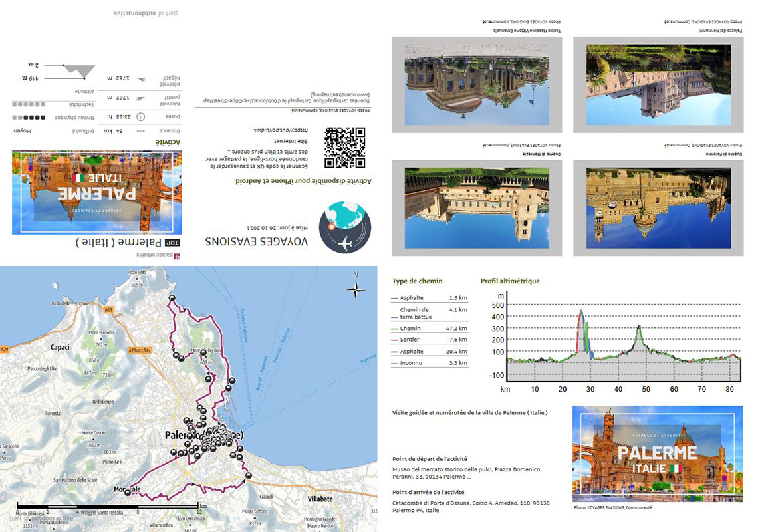Click the 'Parco degli Ulivi' map label
This screenshot has width=758, height=532.
(42, 368)
